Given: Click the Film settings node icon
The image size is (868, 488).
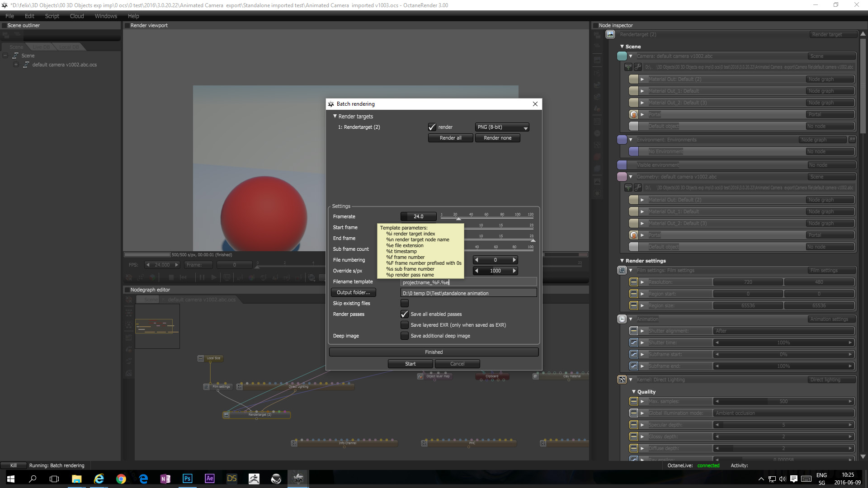Looking at the screenshot, I should [622, 270].
